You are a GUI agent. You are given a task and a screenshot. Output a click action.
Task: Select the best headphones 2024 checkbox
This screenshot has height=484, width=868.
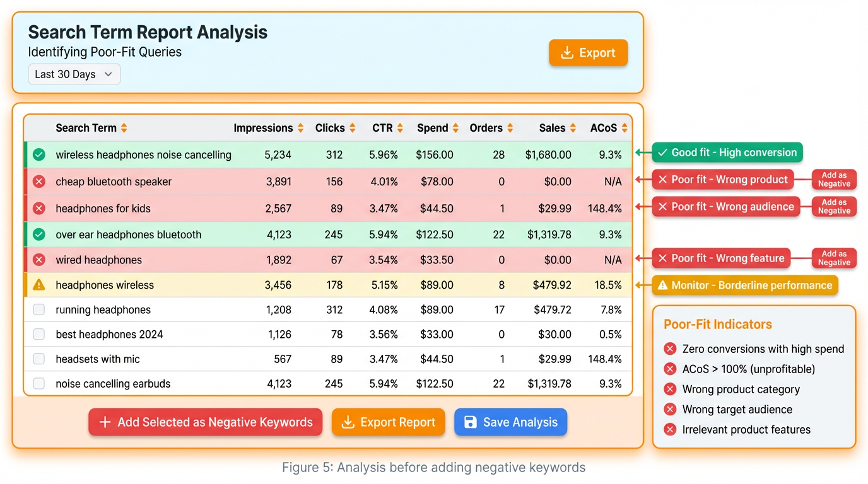(38, 334)
